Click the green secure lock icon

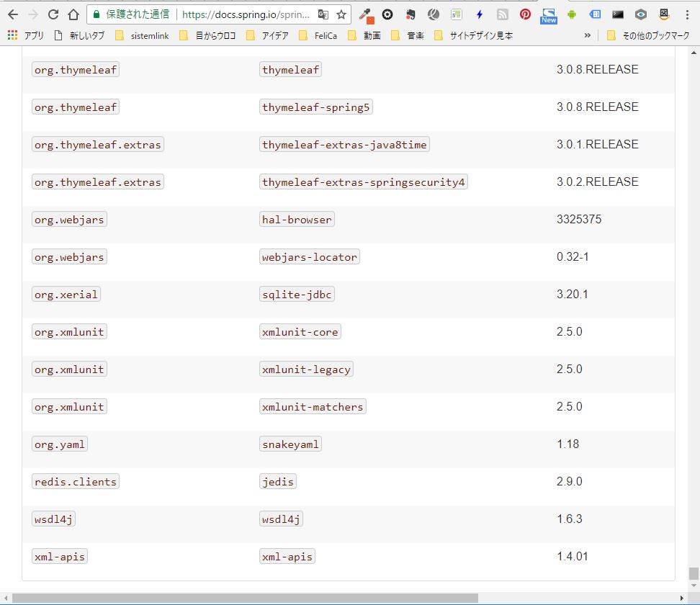[96, 14]
